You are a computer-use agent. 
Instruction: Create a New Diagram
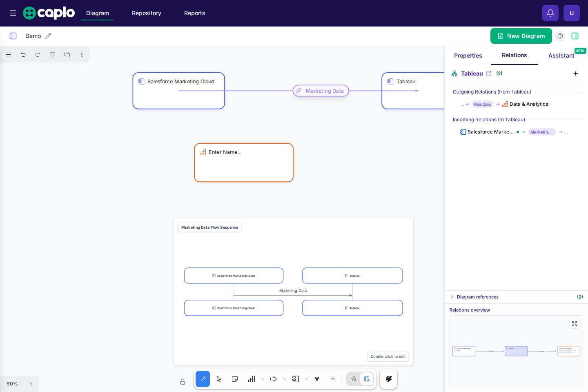tap(521, 36)
